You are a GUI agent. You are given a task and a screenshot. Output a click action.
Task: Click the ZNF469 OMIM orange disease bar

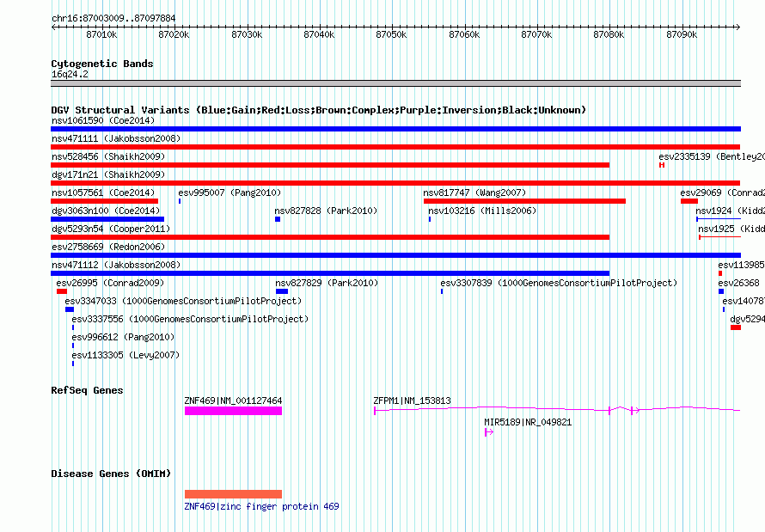click(x=233, y=494)
